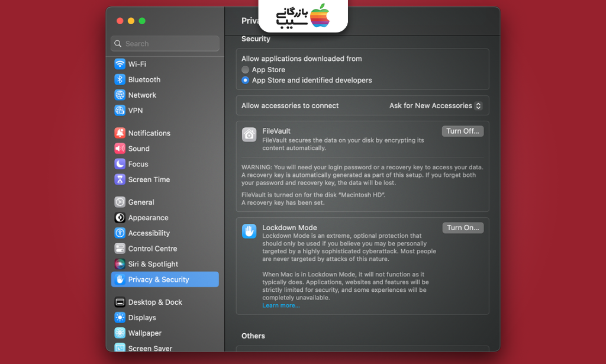
Task: Click the Others section heading
Action: click(253, 336)
